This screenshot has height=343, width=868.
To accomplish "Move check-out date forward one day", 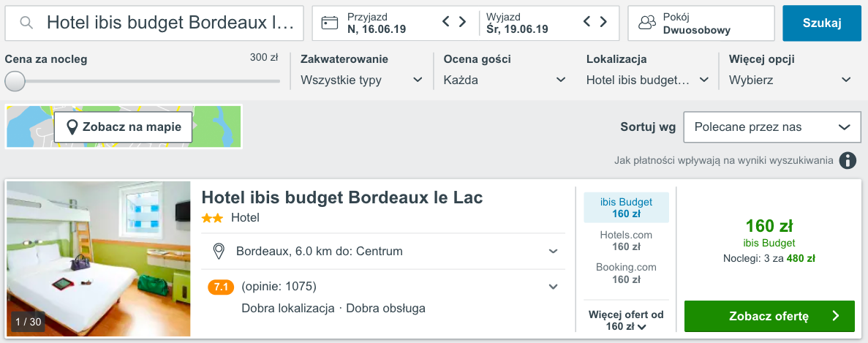I will pyautogui.click(x=603, y=22).
